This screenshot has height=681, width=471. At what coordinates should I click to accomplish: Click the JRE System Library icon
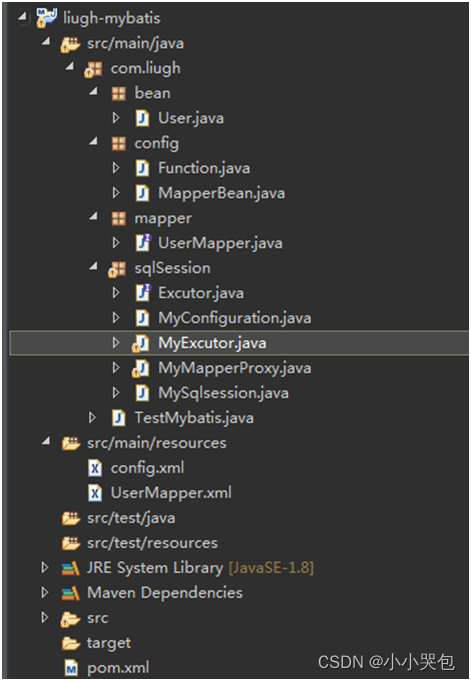70,568
